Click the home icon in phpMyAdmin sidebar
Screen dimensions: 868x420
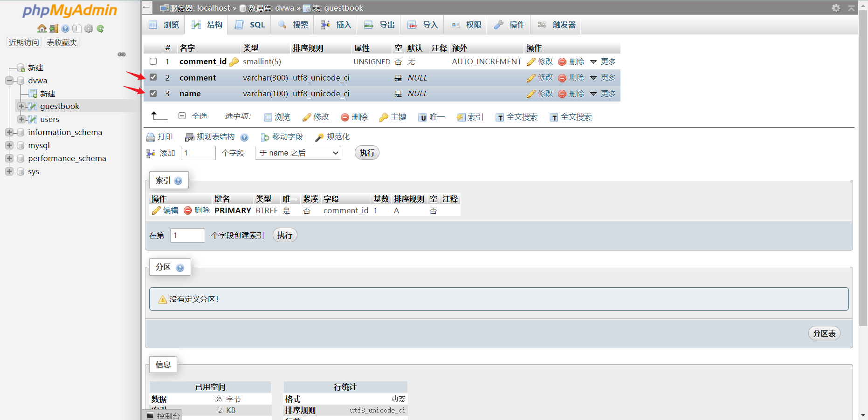tap(41, 28)
